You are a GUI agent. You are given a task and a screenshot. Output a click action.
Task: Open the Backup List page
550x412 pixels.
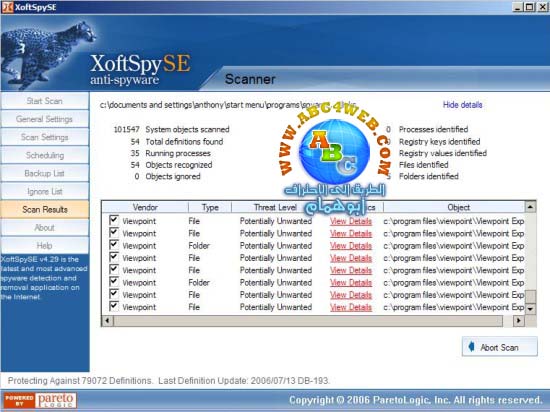tap(45, 174)
